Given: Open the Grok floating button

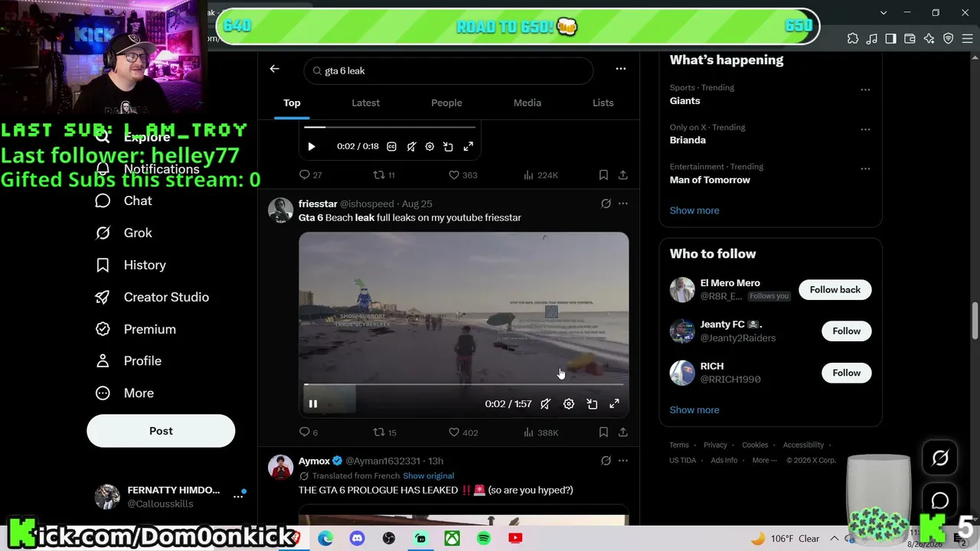Looking at the screenshot, I should click(940, 458).
